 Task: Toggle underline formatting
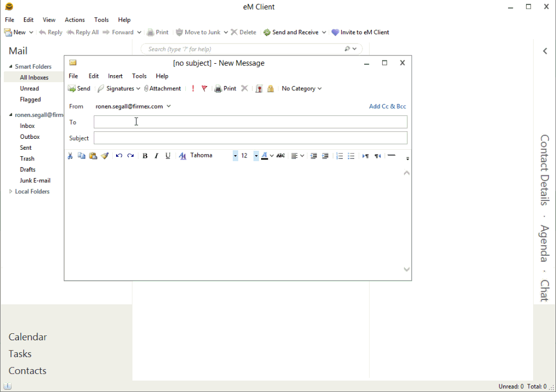pos(168,156)
